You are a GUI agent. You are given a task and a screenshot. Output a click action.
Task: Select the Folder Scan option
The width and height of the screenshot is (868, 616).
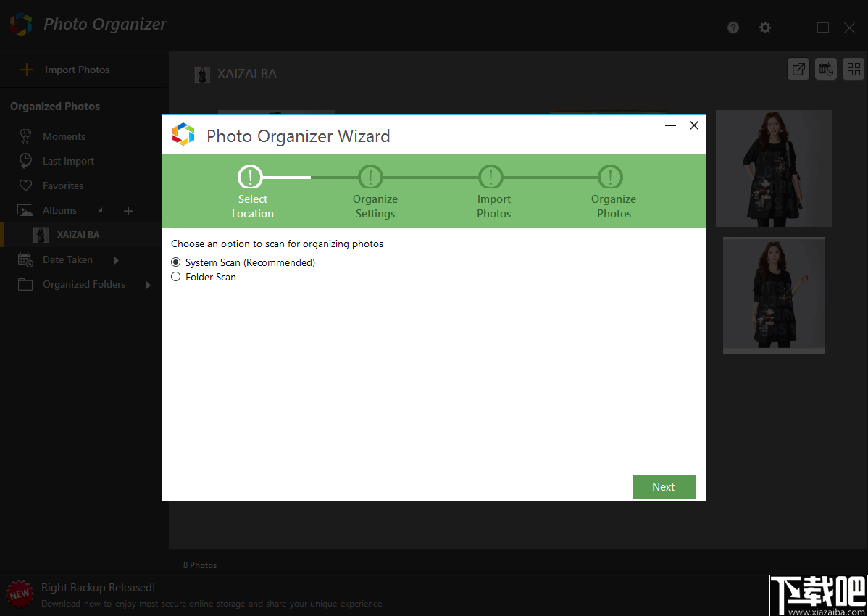[x=175, y=277]
